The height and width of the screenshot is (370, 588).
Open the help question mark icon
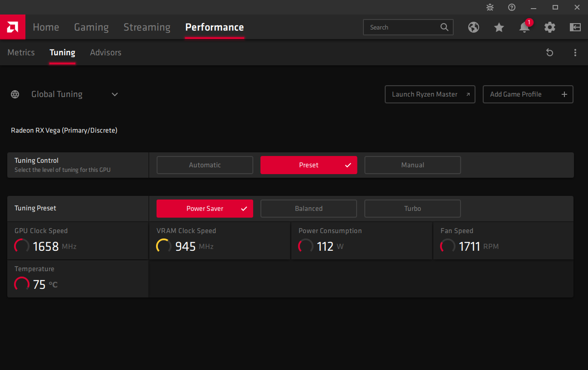[x=512, y=7]
